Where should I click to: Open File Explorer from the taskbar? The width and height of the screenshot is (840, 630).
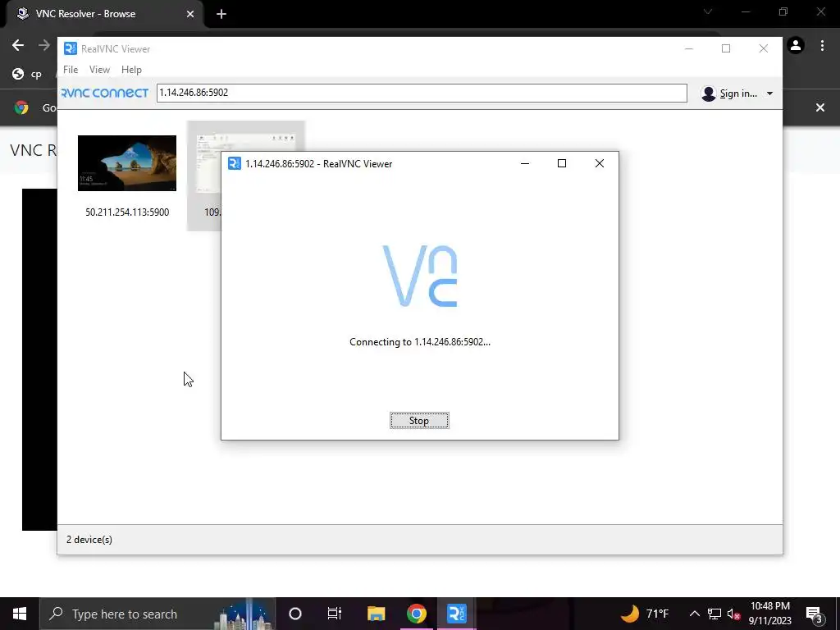point(376,614)
